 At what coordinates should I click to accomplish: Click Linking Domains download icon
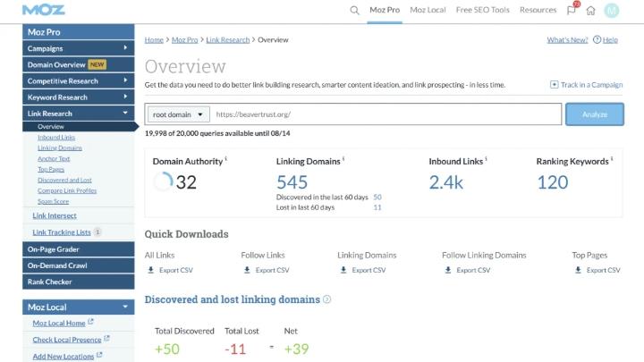click(343, 270)
